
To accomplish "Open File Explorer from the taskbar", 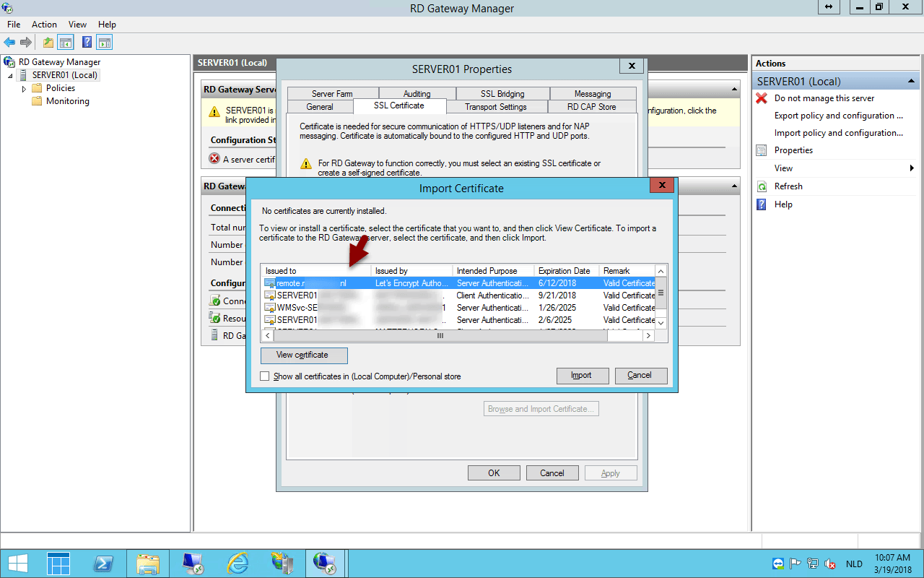I will [x=148, y=564].
